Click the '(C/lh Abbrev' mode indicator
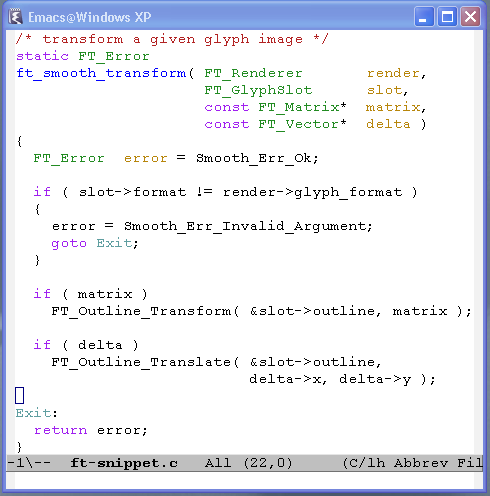The width and height of the screenshot is (490, 496). pos(395,463)
